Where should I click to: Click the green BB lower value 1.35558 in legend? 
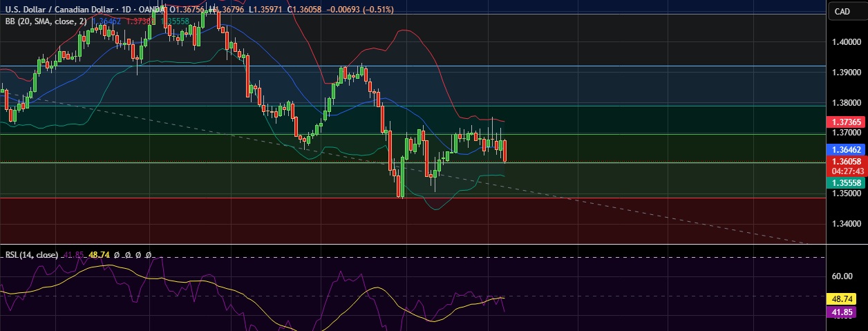pyautogui.click(x=176, y=21)
